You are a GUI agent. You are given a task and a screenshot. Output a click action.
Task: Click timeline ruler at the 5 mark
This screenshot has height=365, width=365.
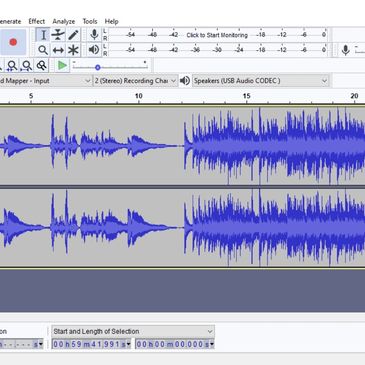click(31, 97)
